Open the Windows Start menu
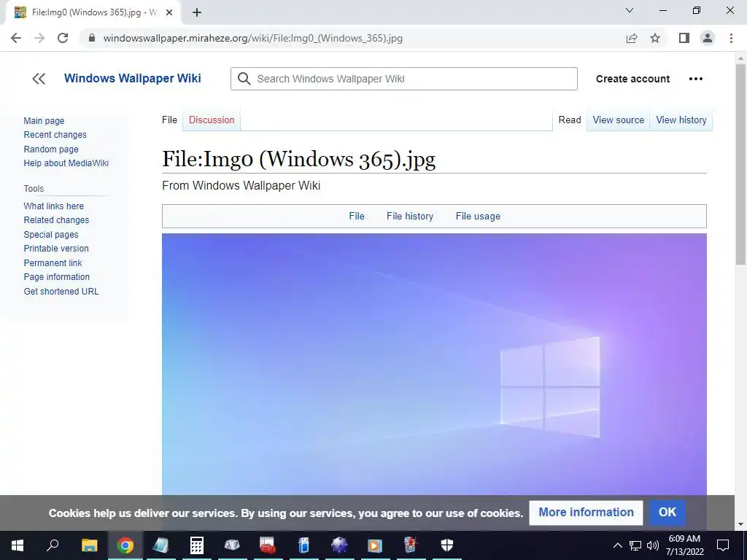 coord(18,545)
